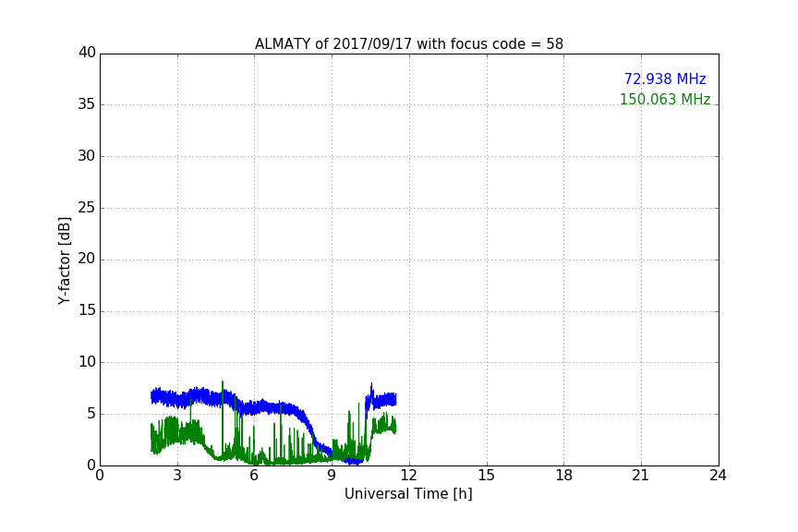Click the y-axis tick label '10'
This screenshot has width=798, height=532.
pos(87,362)
